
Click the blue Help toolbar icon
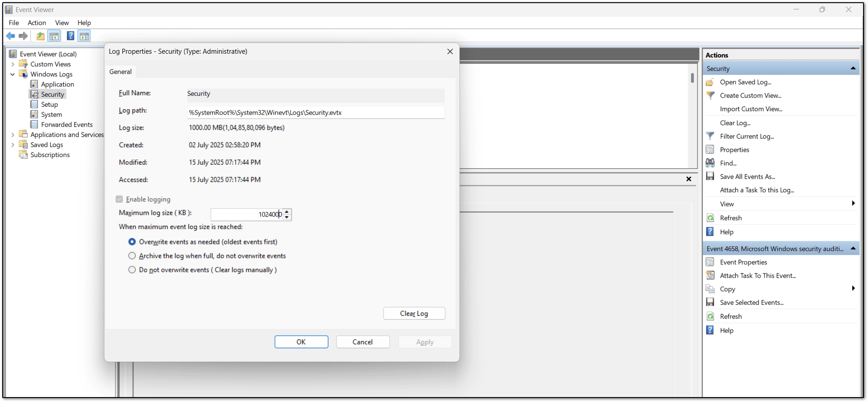click(x=70, y=36)
